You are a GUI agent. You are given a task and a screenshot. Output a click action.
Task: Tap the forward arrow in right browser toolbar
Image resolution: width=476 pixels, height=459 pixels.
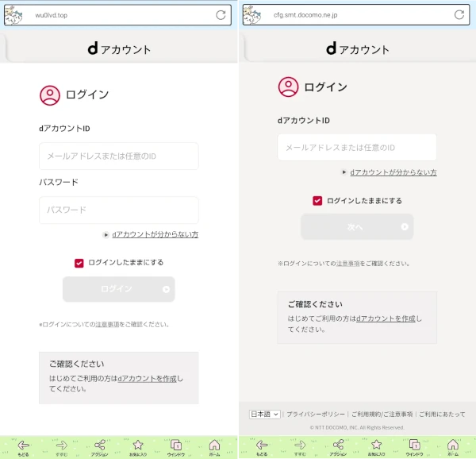300,445
